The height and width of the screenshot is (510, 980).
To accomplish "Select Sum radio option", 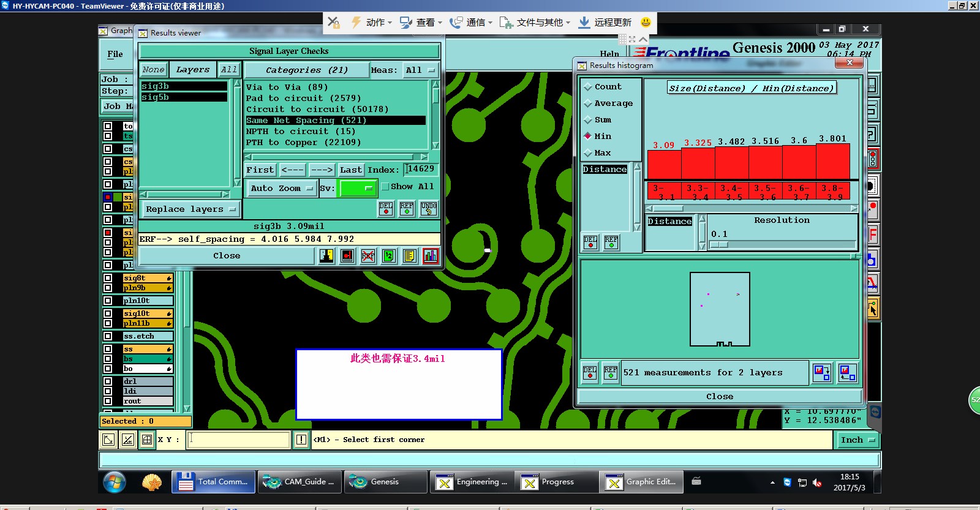I will click(x=588, y=120).
